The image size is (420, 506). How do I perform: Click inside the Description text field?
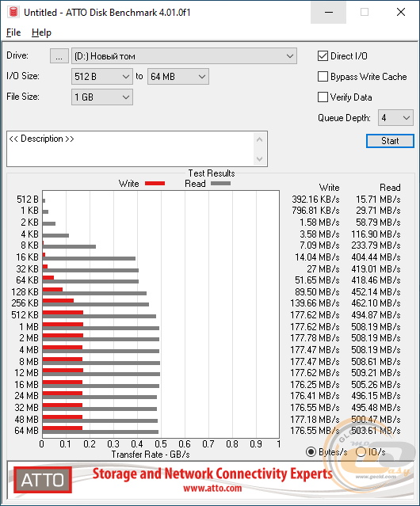coord(131,149)
